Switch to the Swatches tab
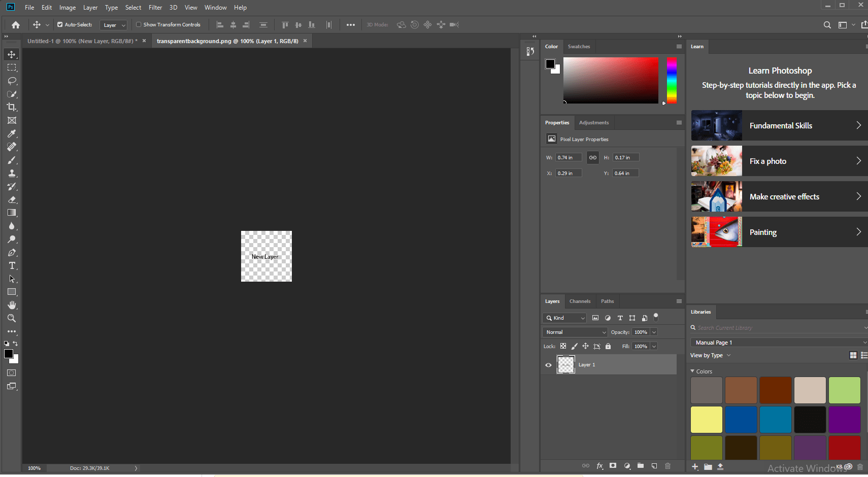868x477 pixels. click(579, 47)
